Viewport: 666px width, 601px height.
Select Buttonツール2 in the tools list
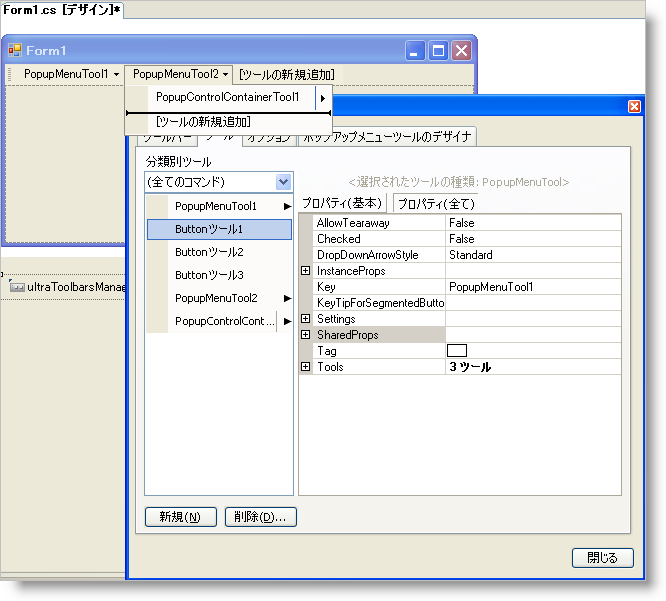click(x=219, y=252)
